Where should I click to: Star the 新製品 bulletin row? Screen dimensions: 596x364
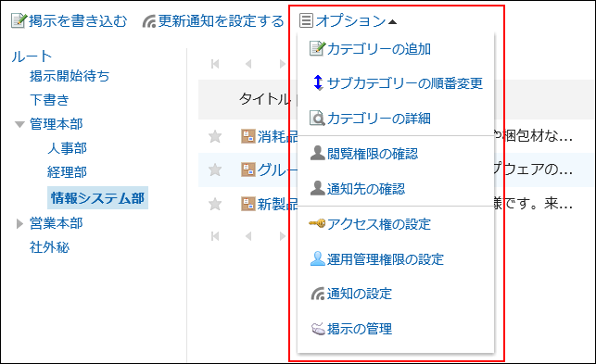click(215, 204)
